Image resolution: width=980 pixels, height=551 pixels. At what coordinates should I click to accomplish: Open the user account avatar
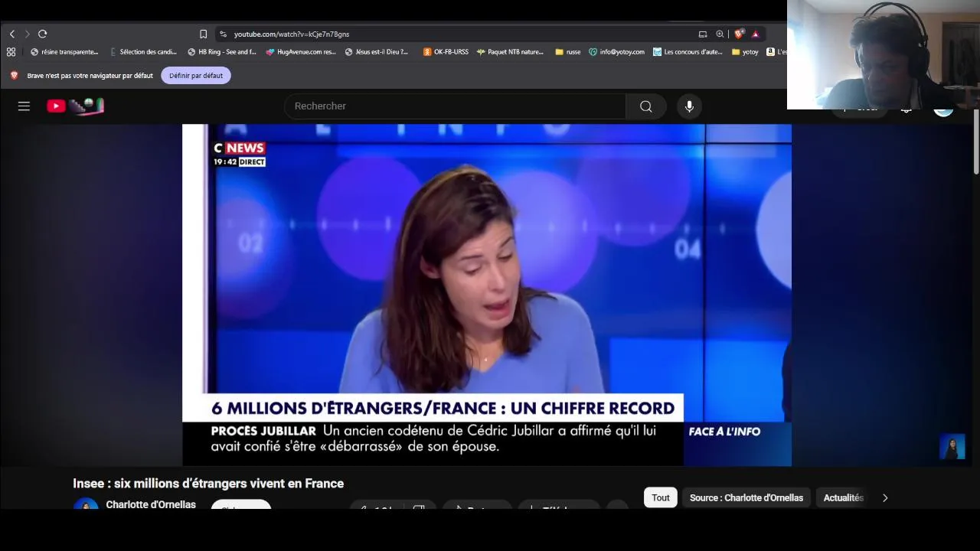pos(943,111)
